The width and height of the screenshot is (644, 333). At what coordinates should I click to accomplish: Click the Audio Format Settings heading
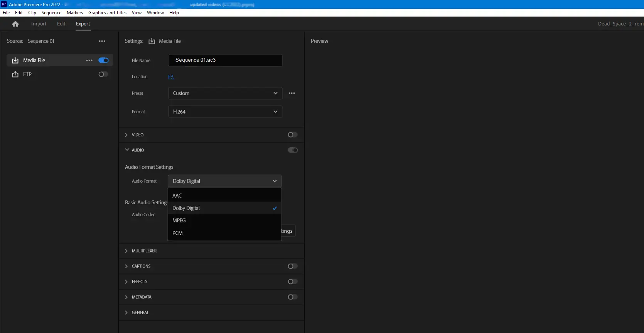[x=149, y=167]
